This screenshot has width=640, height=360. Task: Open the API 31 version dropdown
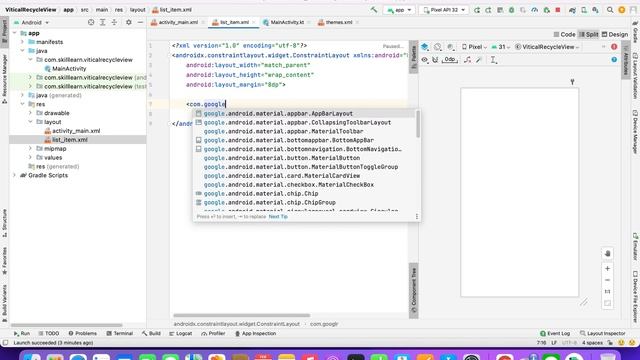[500, 47]
